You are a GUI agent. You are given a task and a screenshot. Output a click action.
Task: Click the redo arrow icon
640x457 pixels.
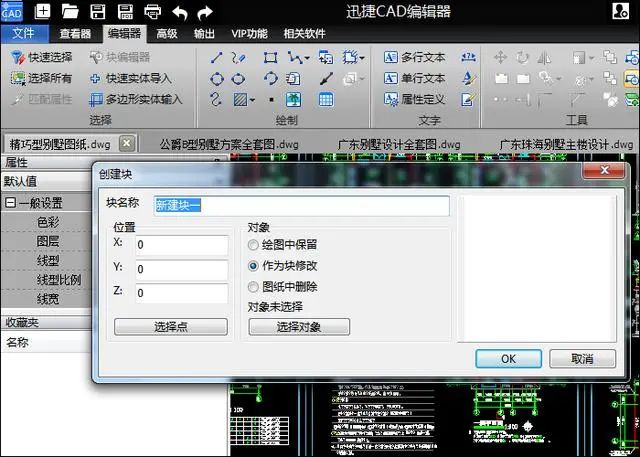(x=205, y=13)
